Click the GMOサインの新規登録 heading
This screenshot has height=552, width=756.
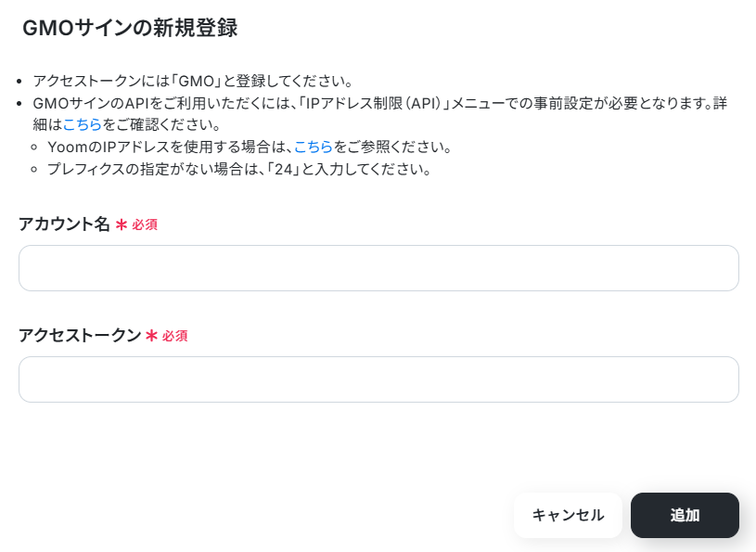tap(130, 29)
